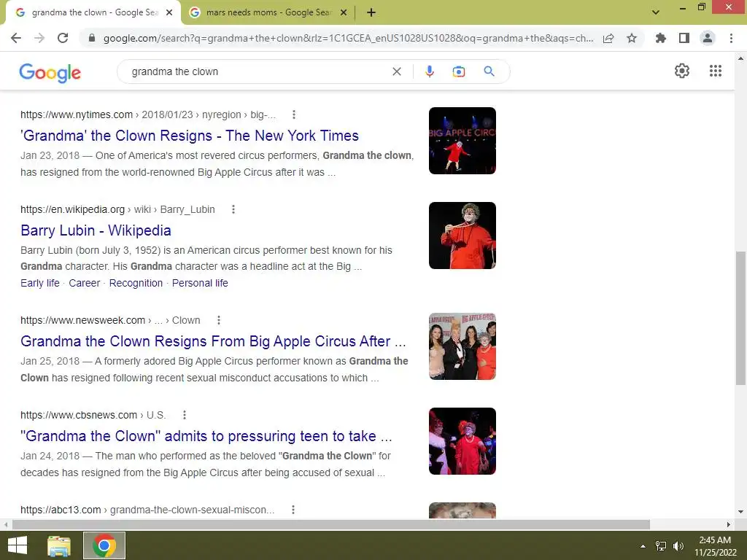
Task: Click horizontal scrollbar right arrow
Action: (x=729, y=525)
